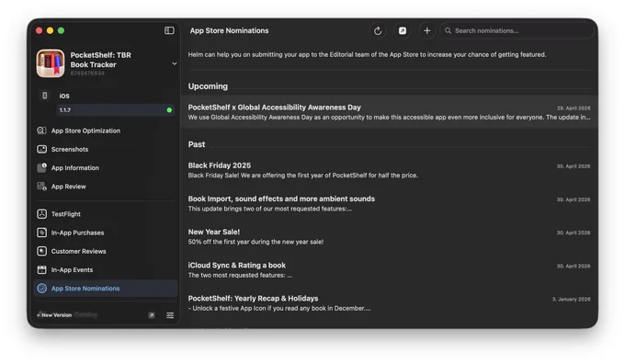Click the refresh nominations icon

coord(378,30)
